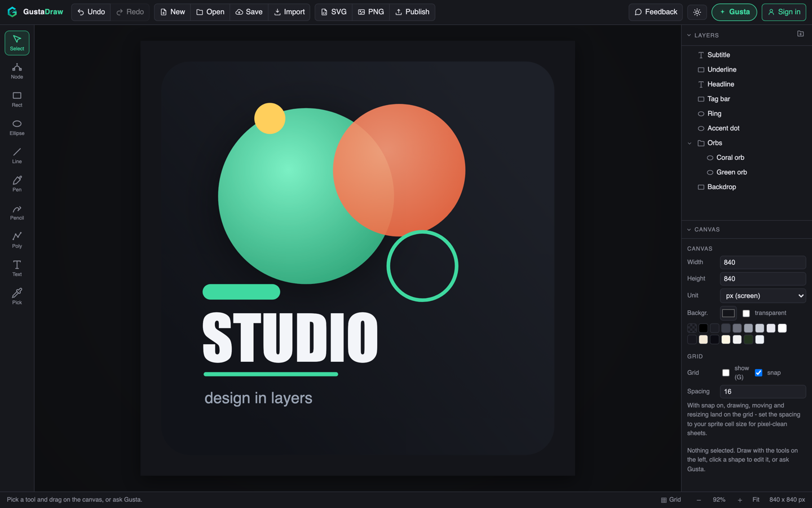Switch to the Line tool
The image size is (812, 508).
click(x=17, y=156)
